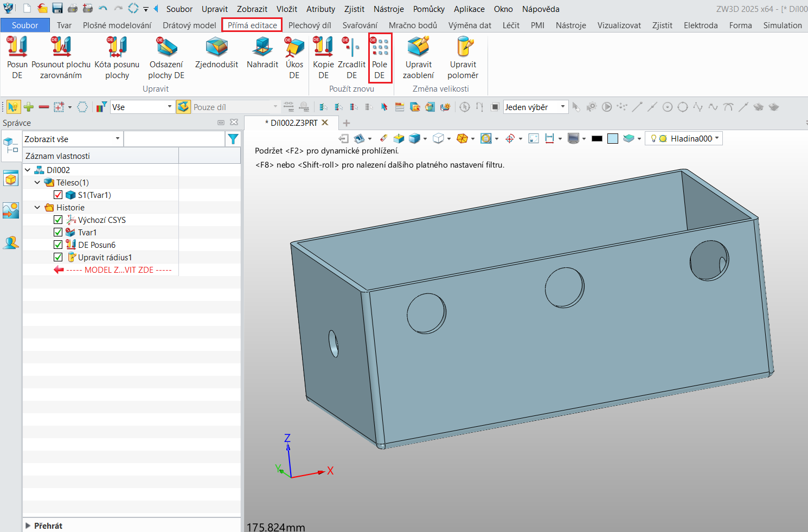Click the Kopie DE copy tool
Image resolution: width=808 pixels, height=532 pixels.
pyautogui.click(x=324, y=58)
